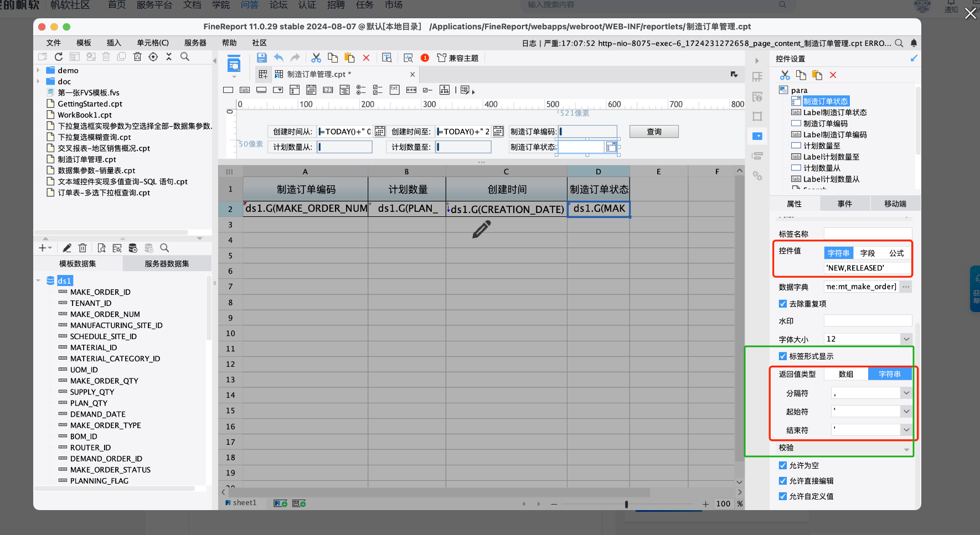The image size is (980, 535).
Task: Preview the dataset with the page magnifier icon
Action: coord(101,248)
